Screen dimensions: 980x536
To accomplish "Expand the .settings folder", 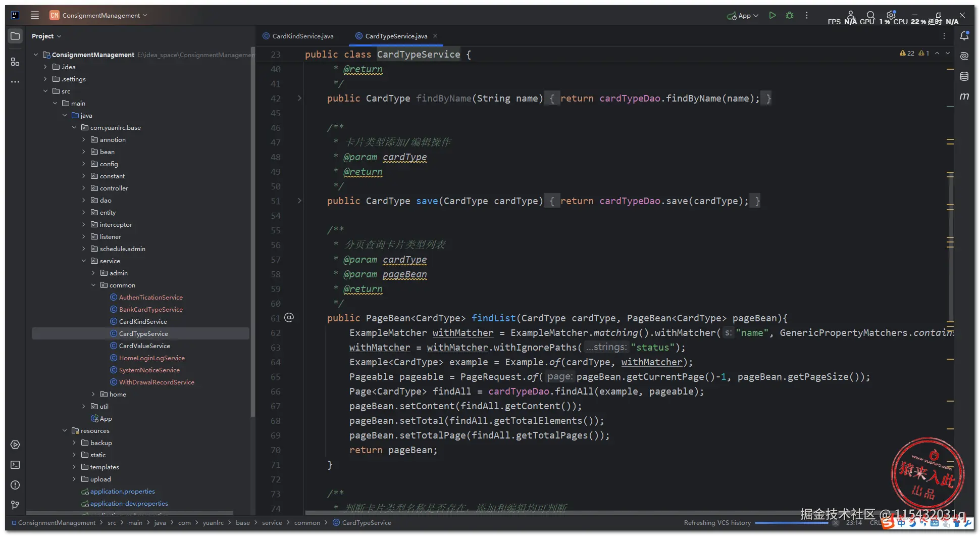I will pos(45,79).
